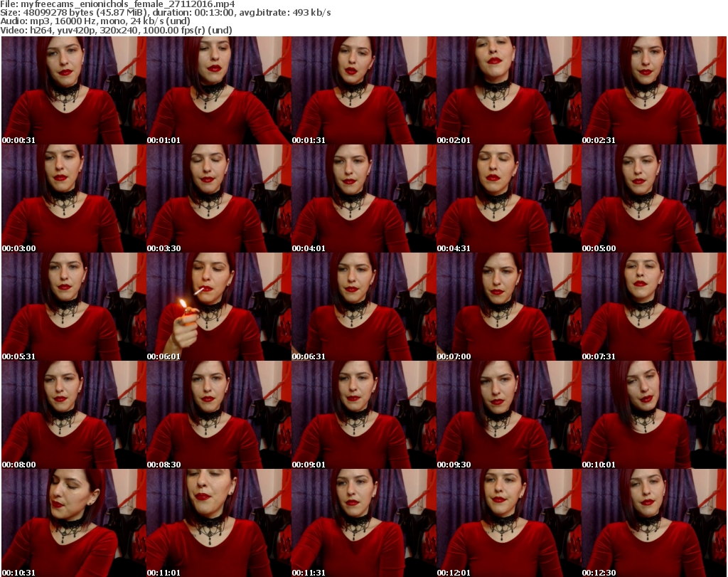Select the thumbnail at 00:04:31
This screenshot has width=728, height=577.
(509, 198)
